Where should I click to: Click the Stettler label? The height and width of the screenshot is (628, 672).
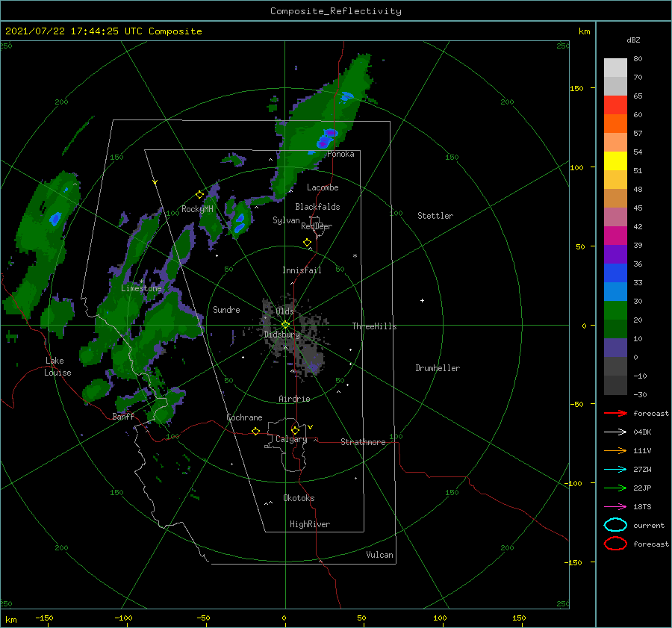[435, 216]
